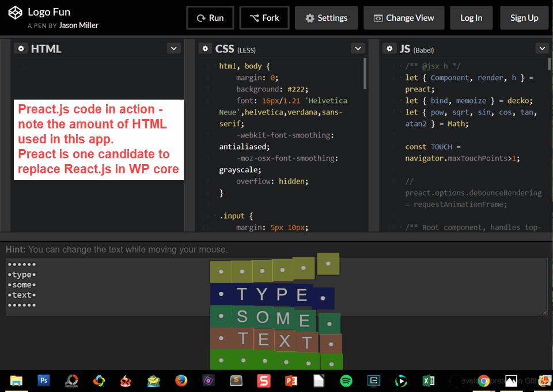The width and height of the screenshot is (553, 392).
Task: Click the 'background: #222;' CSS line
Action: (272, 89)
